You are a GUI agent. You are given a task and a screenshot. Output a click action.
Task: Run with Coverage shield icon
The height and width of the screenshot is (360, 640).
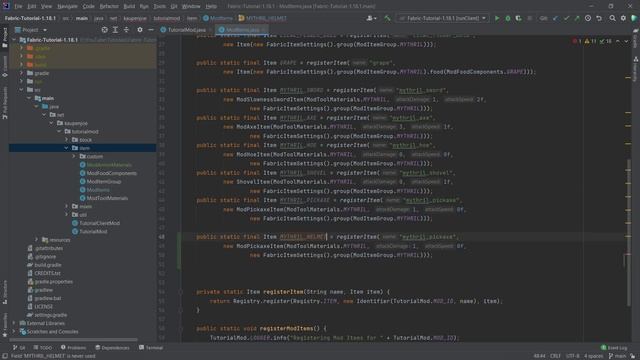coord(518,18)
